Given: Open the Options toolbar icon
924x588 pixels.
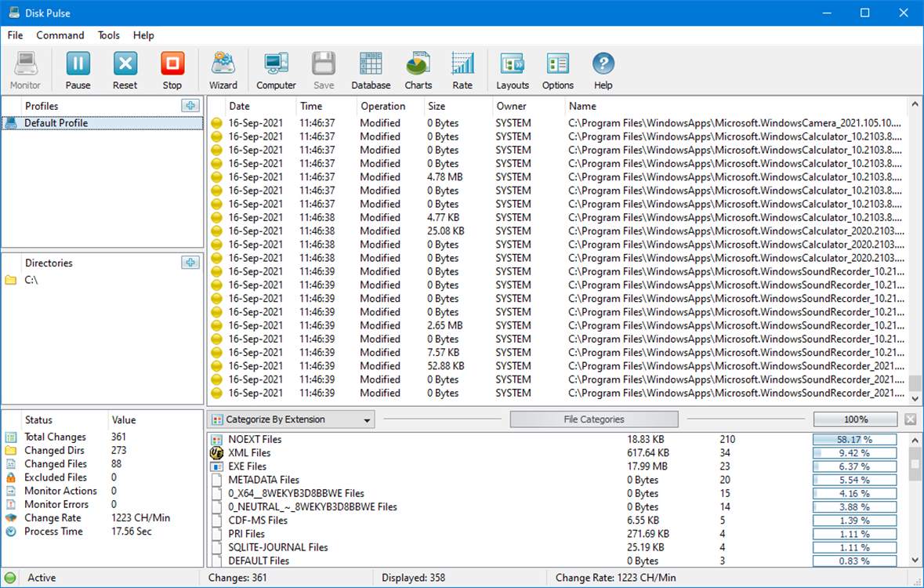Looking at the screenshot, I should coord(557,64).
